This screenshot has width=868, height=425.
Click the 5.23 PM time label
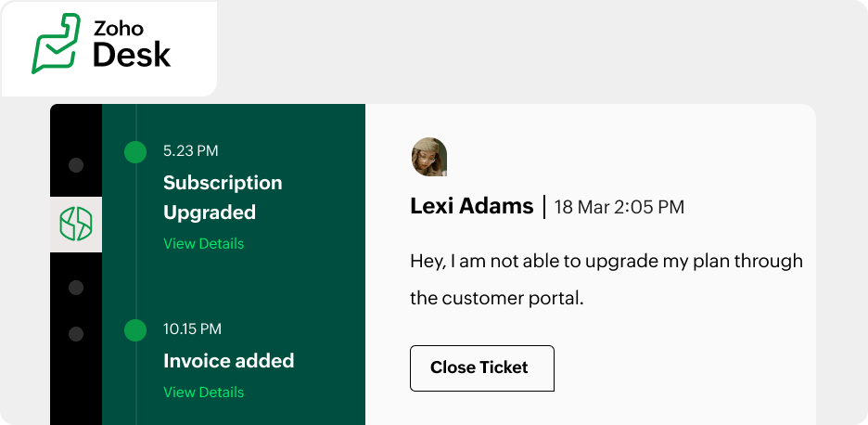coord(191,151)
